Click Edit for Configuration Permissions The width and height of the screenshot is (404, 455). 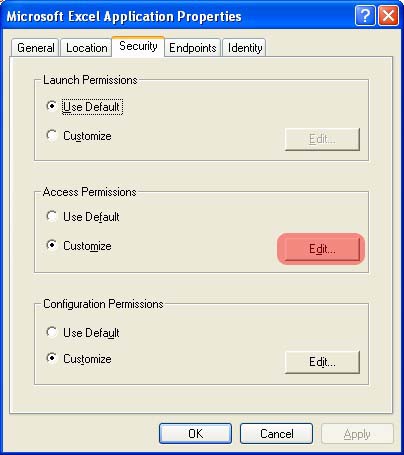[x=322, y=362]
